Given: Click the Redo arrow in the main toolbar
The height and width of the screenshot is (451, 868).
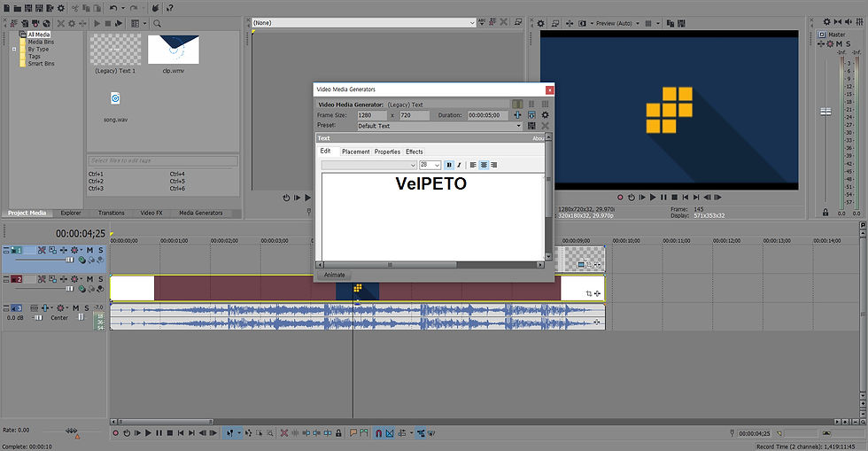Looking at the screenshot, I should click(134, 8).
